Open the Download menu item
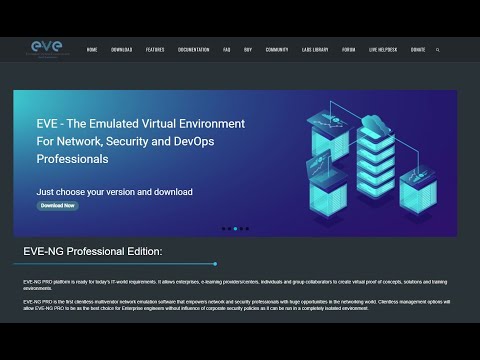 click(x=121, y=50)
